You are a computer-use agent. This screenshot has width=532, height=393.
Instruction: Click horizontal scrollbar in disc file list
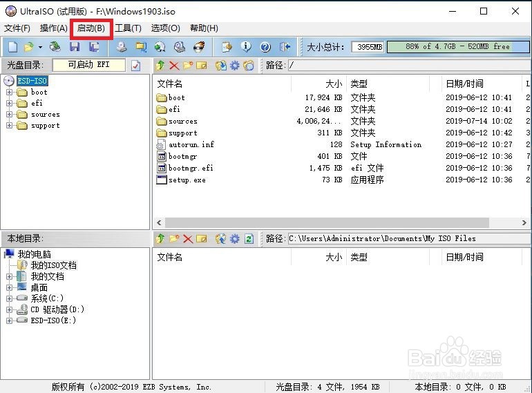[x=327, y=223]
